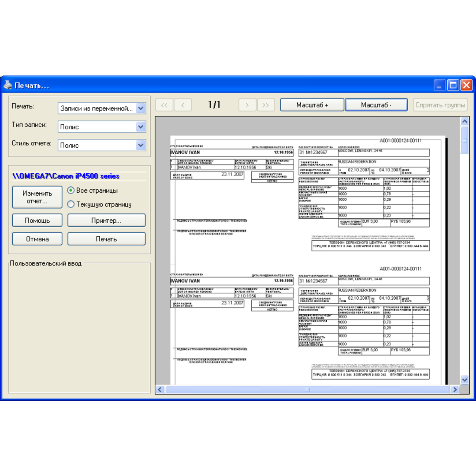This screenshot has width=476, height=476.
Task: Click the printer icon in the title bar
Action: 8,85
